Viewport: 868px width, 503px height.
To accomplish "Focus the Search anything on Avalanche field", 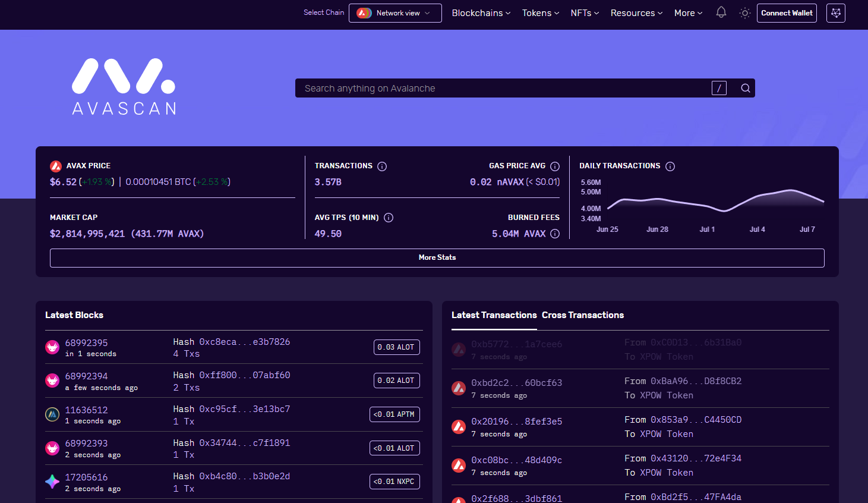I will (505, 88).
